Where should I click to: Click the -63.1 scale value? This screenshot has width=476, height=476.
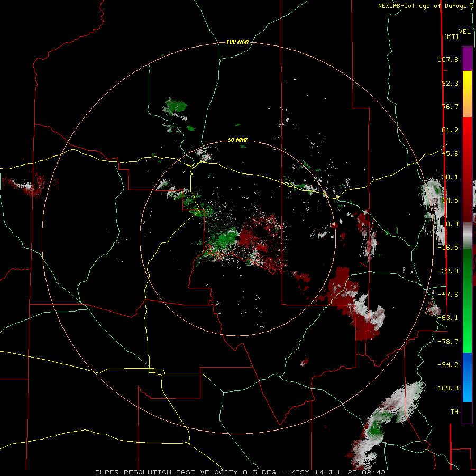coord(448,318)
